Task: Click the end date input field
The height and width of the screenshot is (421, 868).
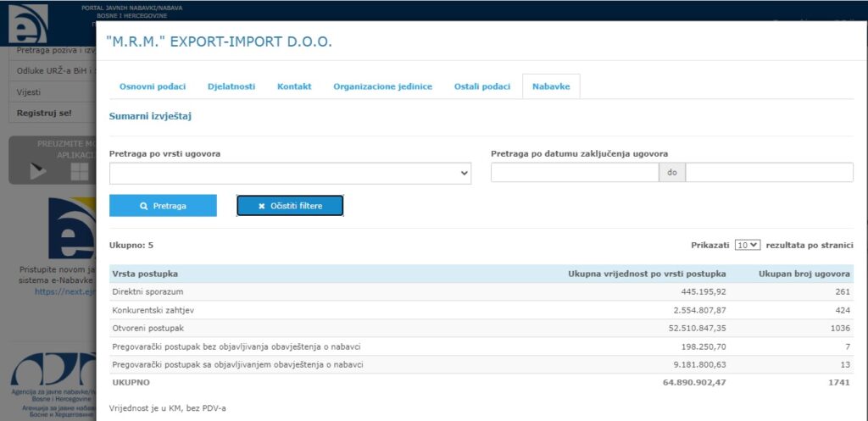Action: (769, 173)
